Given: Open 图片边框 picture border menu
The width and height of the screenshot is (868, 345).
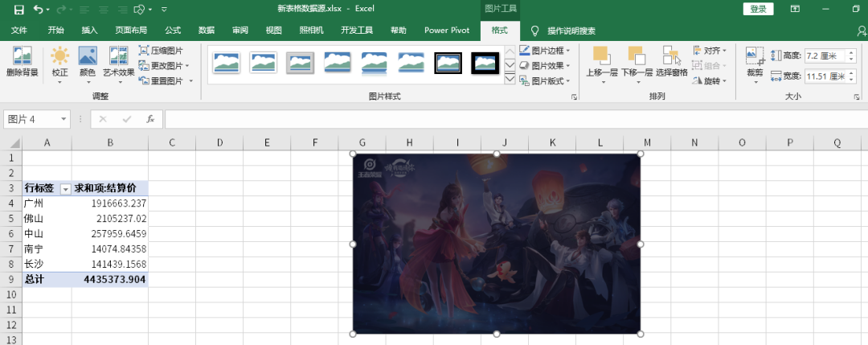Looking at the screenshot, I should 545,51.
